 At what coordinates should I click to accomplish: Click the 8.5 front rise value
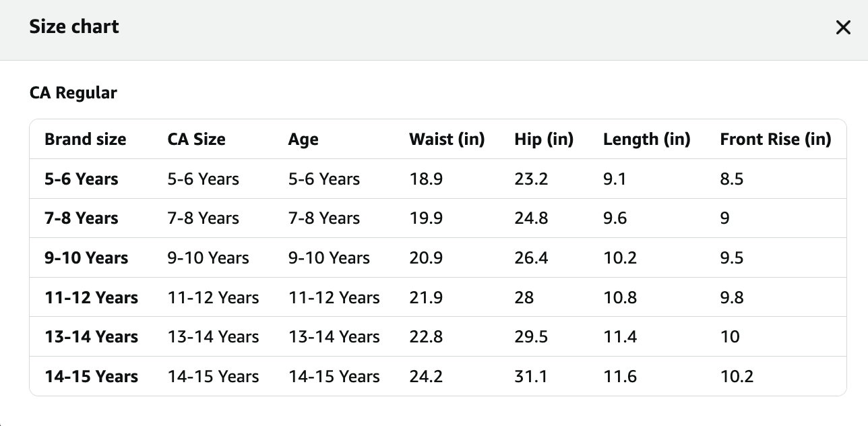pyautogui.click(x=732, y=179)
